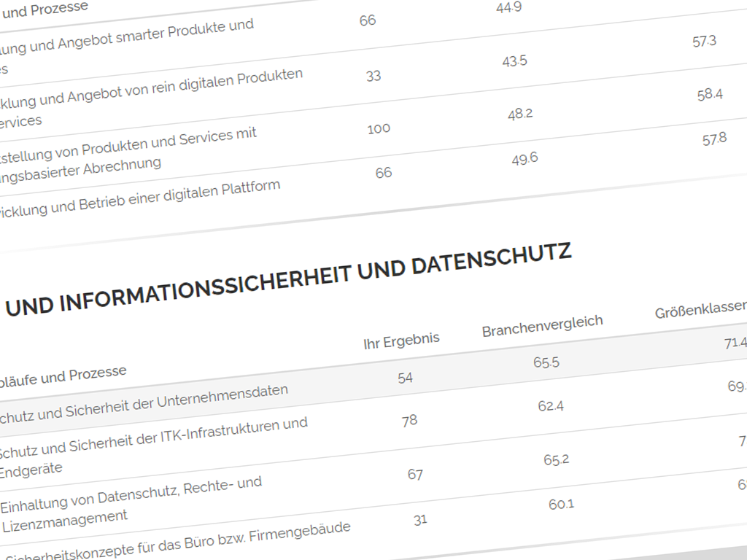The image size is (747, 560).
Task: Click the Branchenvergleich value 65.5
Action: pyautogui.click(x=546, y=362)
